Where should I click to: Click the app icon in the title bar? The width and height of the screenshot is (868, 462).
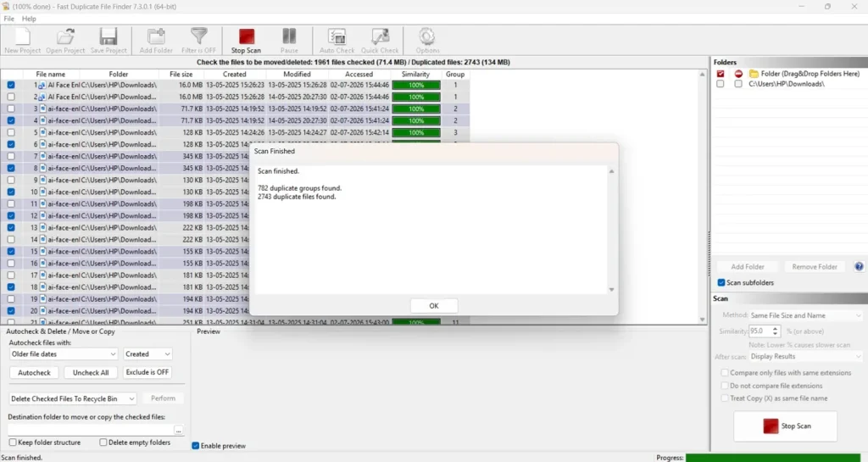pos(6,6)
